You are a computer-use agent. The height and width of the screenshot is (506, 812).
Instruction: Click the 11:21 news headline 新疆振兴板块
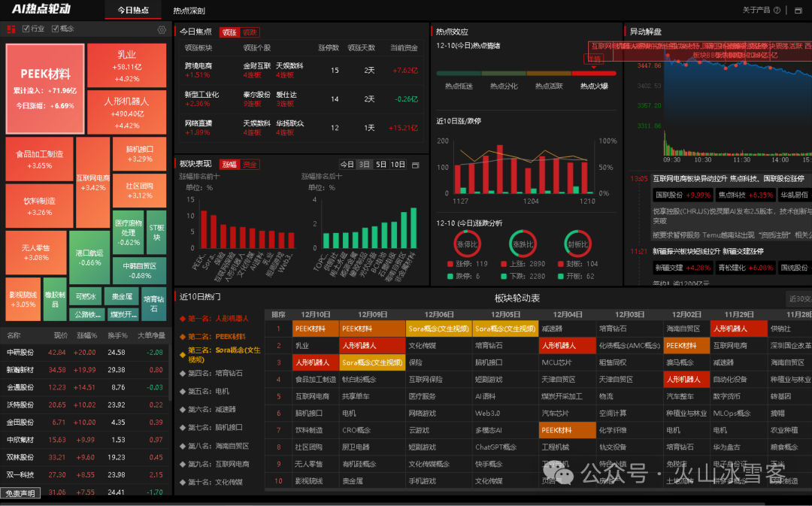[708, 251]
